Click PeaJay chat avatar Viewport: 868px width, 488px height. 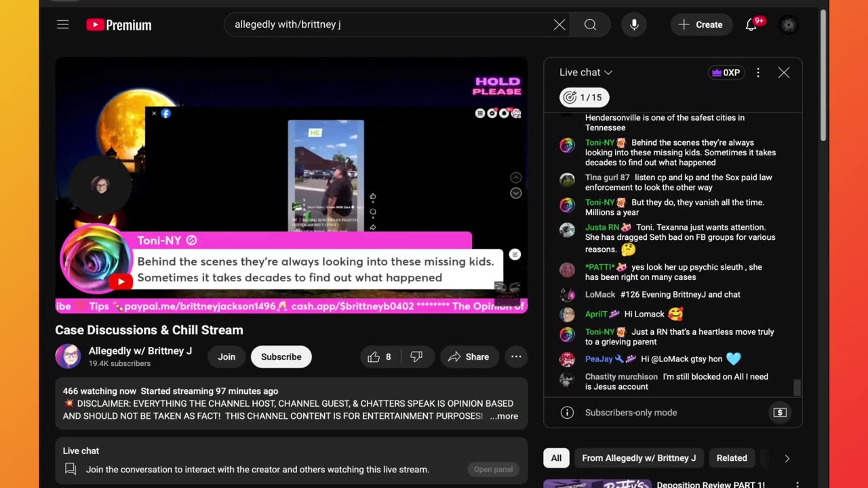pyautogui.click(x=567, y=359)
